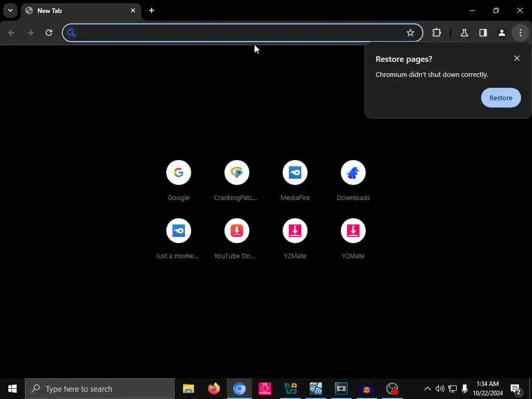The width and height of the screenshot is (532, 399).
Task: Open the profile avatar icon
Action: (x=501, y=33)
